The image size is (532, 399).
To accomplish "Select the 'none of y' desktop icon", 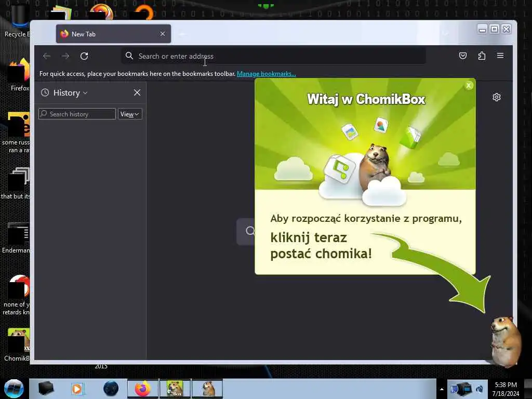I will click(16, 295).
